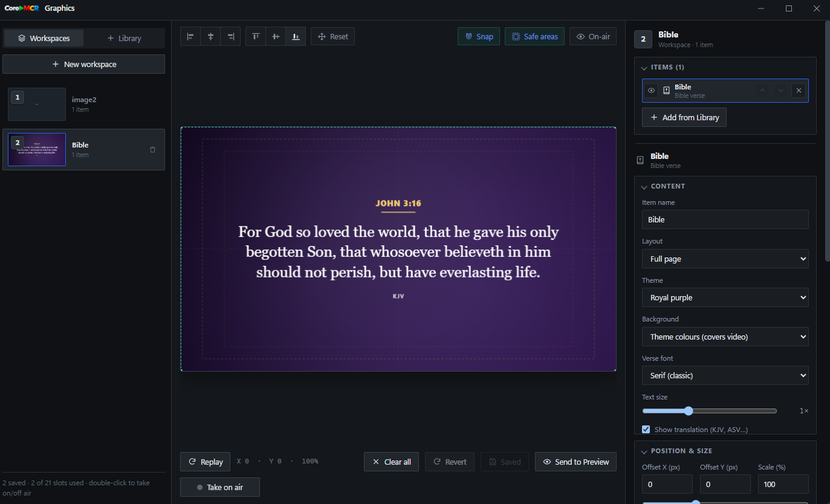Click the Scale (%) input field
This screenshot has width=830, height=504.
783,484
